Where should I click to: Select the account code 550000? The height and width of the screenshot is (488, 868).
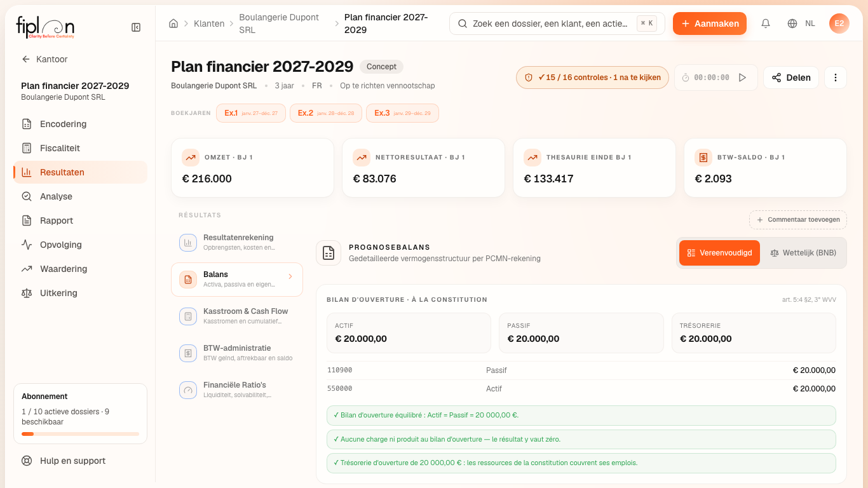[x=340, y=389]
